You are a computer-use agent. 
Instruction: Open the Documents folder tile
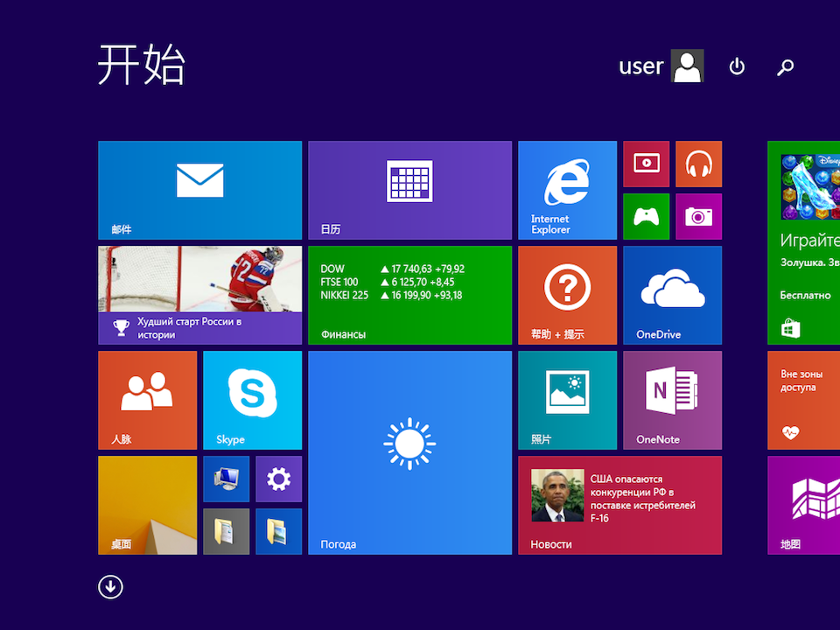[226, 531]
